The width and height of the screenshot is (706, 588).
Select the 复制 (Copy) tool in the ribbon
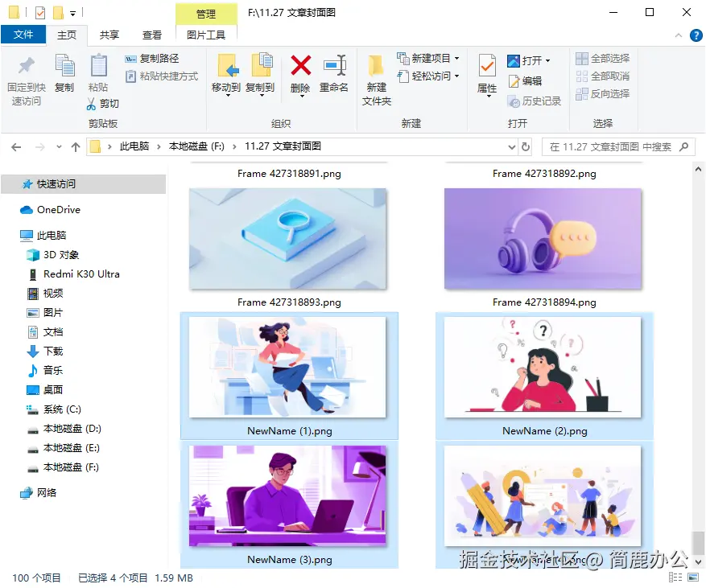tap(64, 76)
